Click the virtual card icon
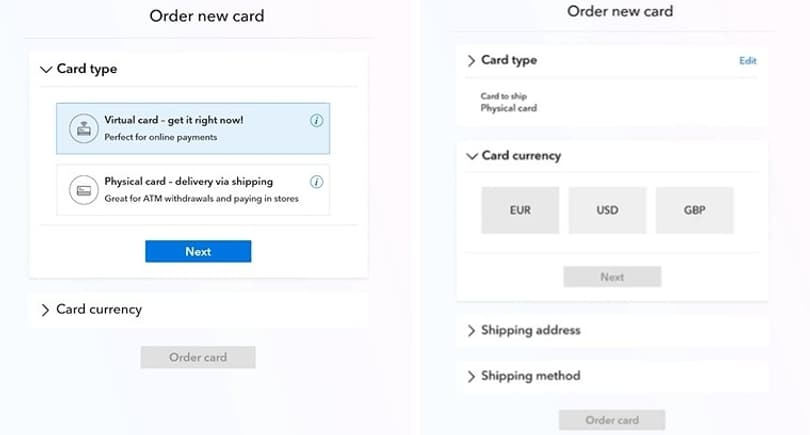This screenshot has height=435, width=810. 83,128
